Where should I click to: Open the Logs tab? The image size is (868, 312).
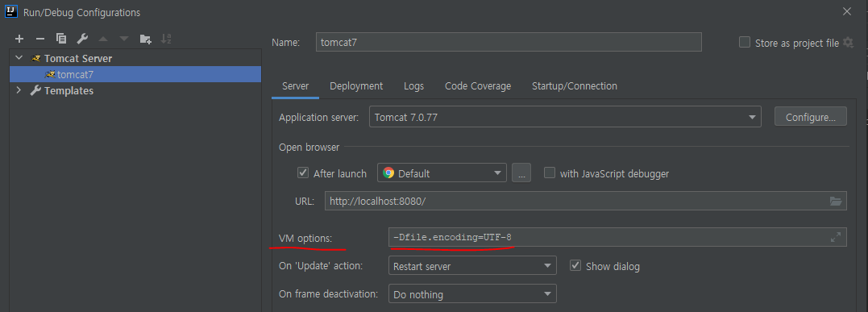click(x=414, y=86)
